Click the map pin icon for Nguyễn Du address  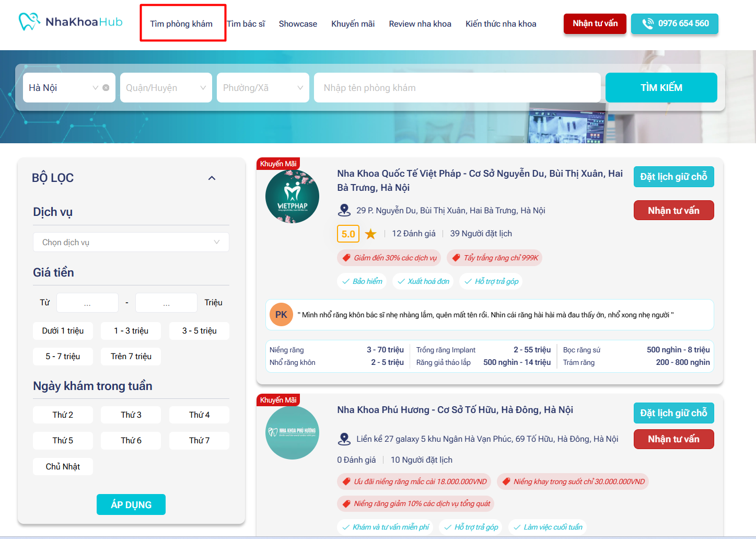(x=344, y=210)
